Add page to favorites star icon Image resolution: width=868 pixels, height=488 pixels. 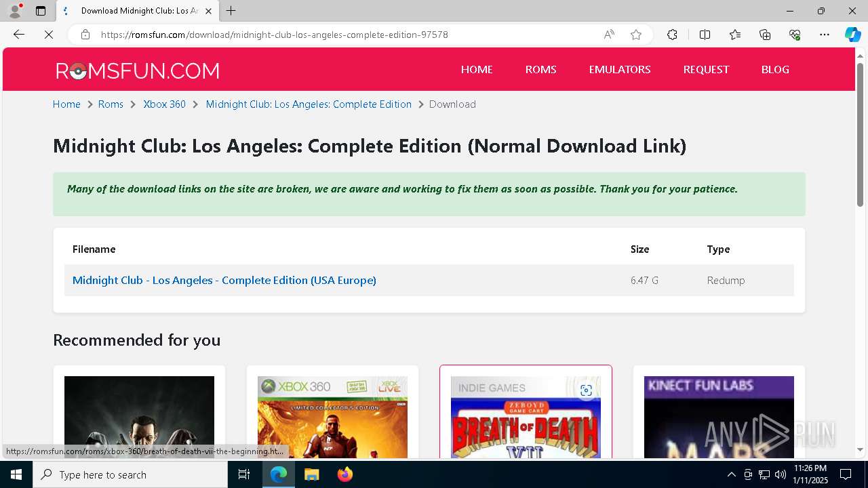point(636,35)
